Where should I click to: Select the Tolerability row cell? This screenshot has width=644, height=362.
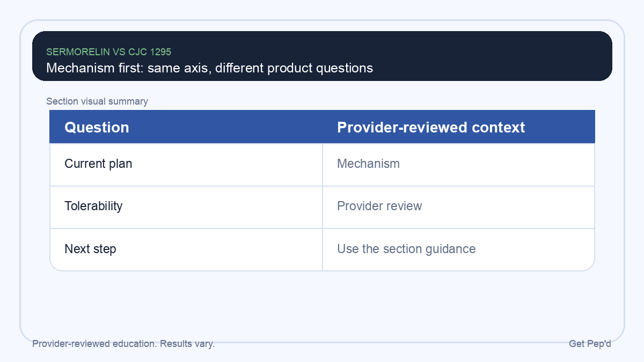[x=186, y=206]
